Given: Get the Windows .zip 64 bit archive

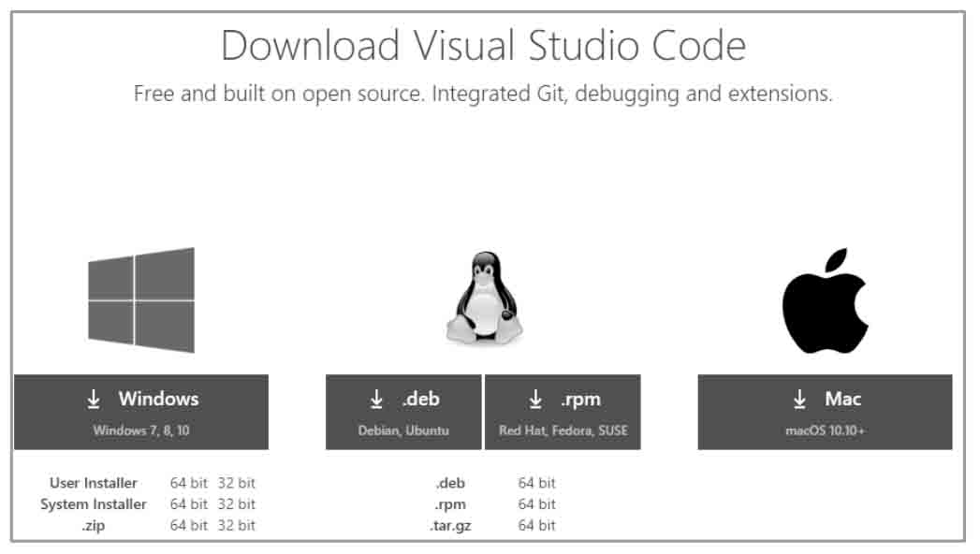Looking at the screenshot, I should [x=189, y=525].
